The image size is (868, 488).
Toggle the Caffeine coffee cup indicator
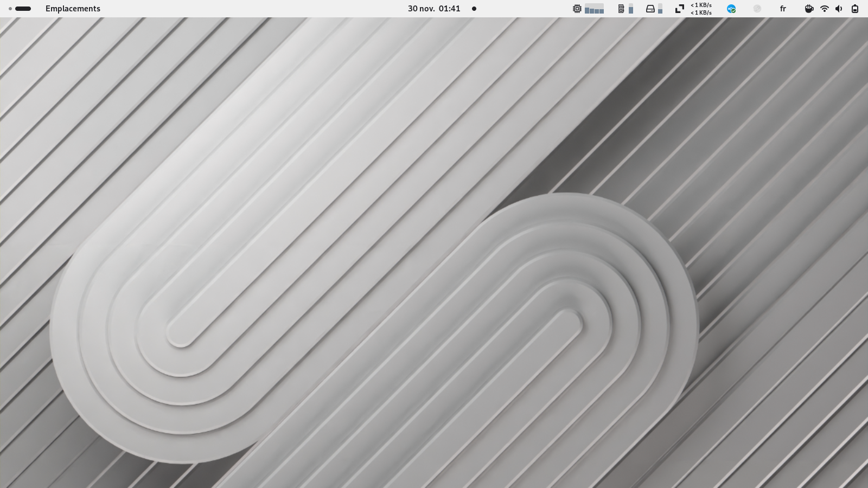point(809,9)
